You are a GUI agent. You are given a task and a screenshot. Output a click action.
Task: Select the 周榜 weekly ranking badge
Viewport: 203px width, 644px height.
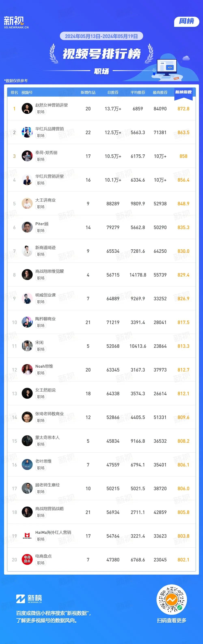(x=187, y=21)
